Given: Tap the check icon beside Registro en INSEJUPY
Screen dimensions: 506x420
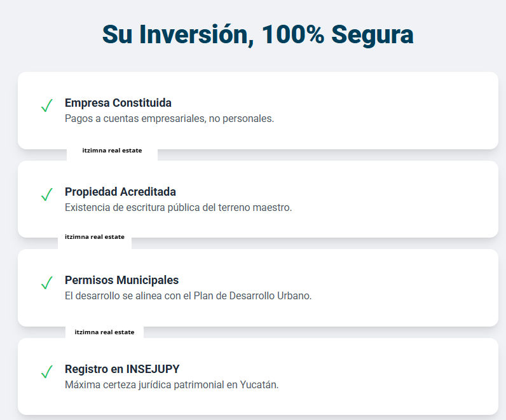Looking at the screenshot, I should pyautogui.click(x=46, y=372).
